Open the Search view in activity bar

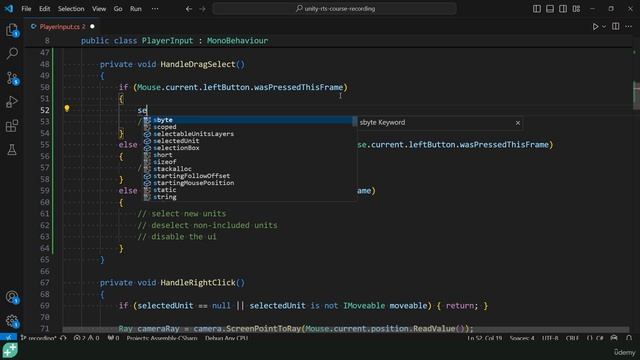(12, 53)
